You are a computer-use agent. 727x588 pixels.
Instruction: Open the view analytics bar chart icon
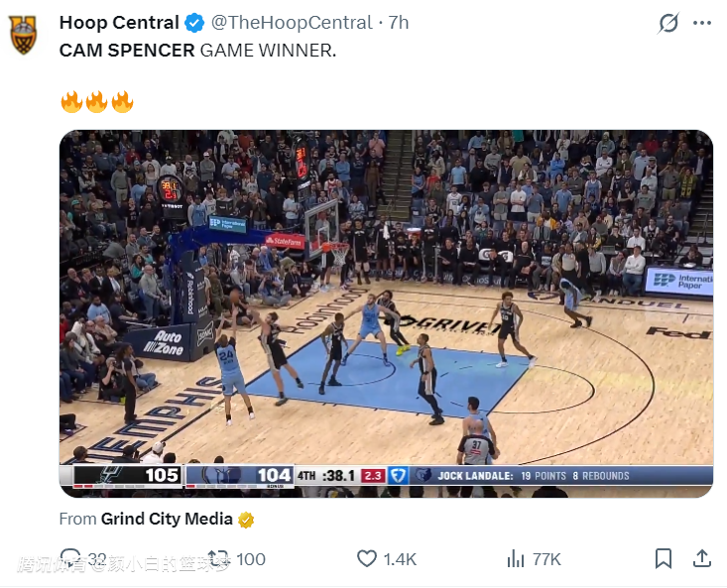(515, 559)
